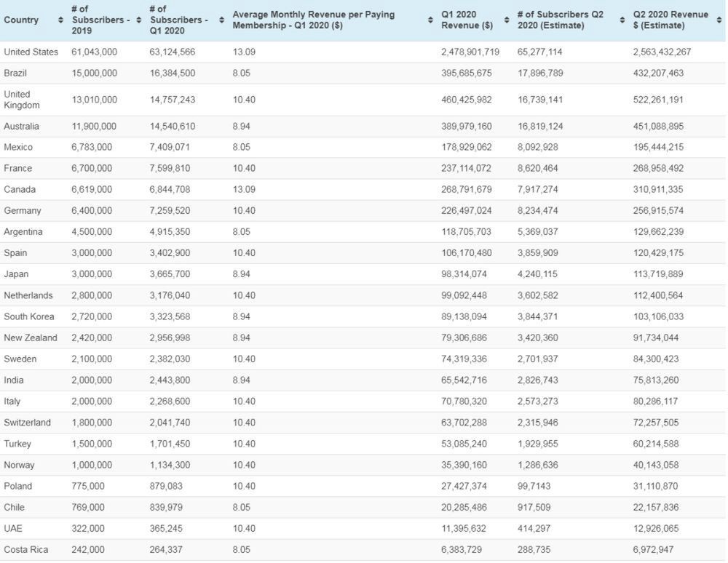Select the United States country cell

pyautogui.click(x=31, y=52)
